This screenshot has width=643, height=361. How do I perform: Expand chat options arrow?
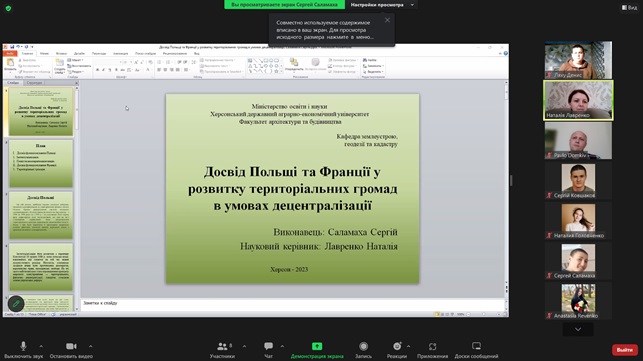282,346
